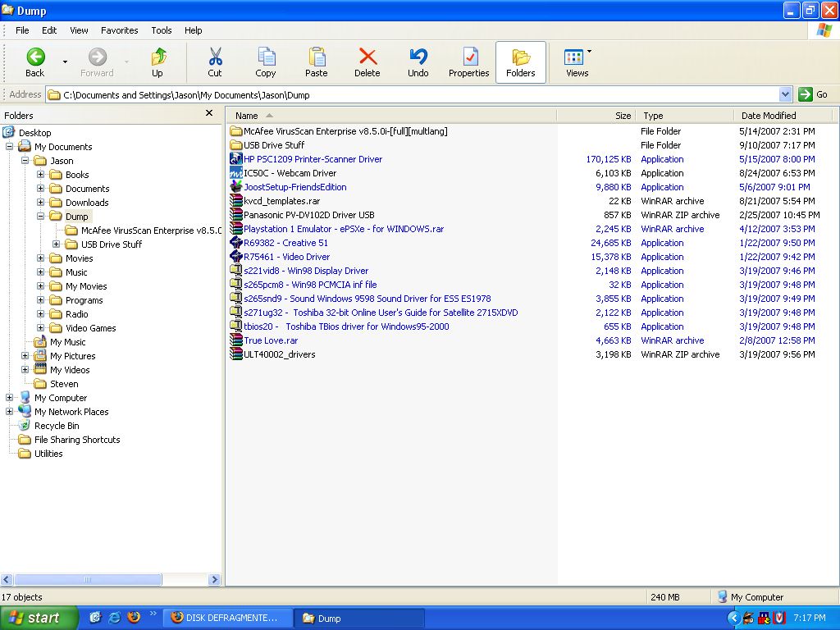Sort by the Size column header

[x=596, y=116]
